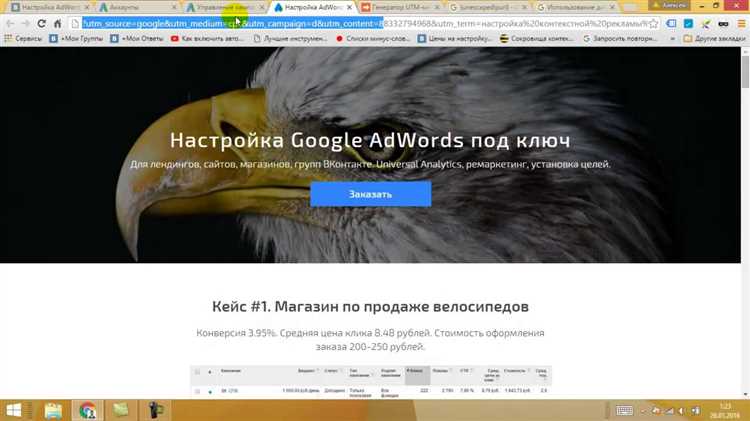Click heading «Настройка Google AdWords под ключ»
The height and width of the screenshot is (421, 750).
(370, 140)
